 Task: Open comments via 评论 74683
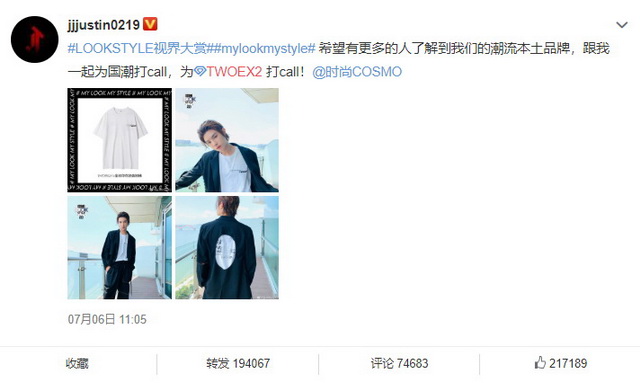399,363
